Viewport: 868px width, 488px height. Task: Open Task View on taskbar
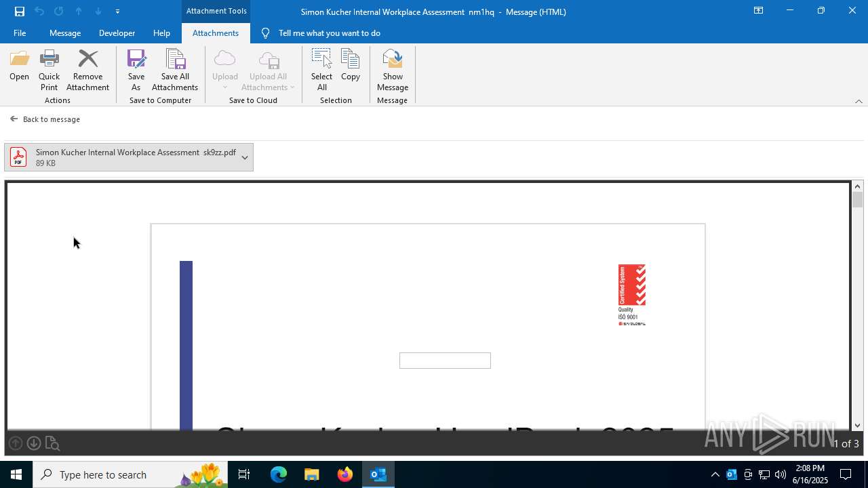pyautogui.click(x=244, y=474)
